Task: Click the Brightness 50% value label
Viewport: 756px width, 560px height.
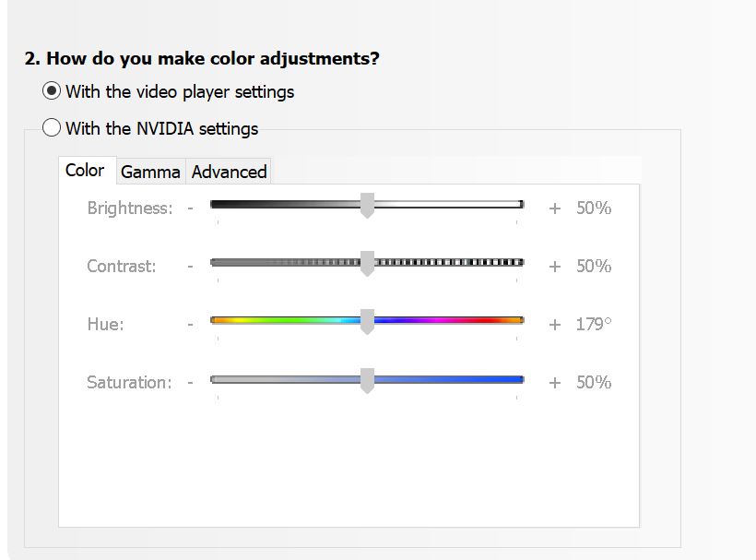Action: point(594,209)
